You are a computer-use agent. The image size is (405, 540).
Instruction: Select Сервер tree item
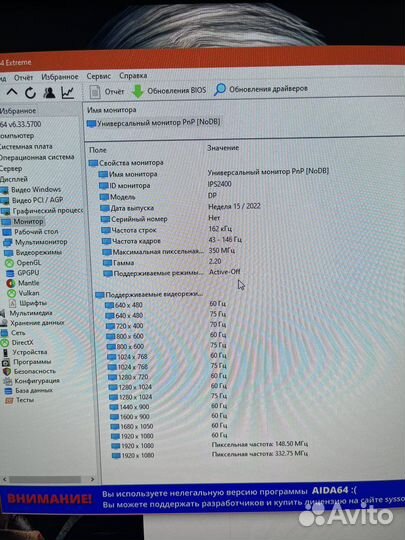click(11, 169)
